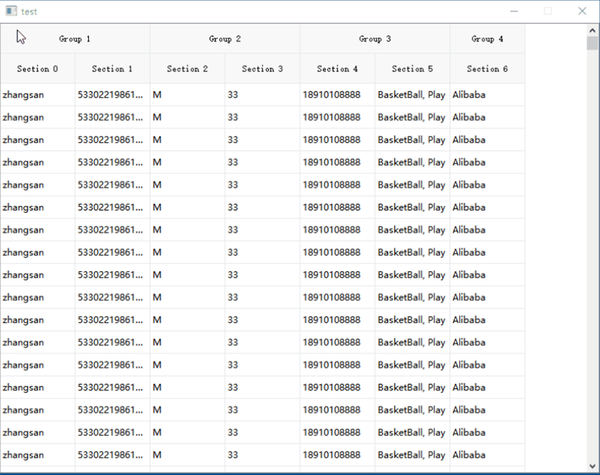The image size is (600, 475).
Task: Click the Section 5 header
Action: click(412, 69)
